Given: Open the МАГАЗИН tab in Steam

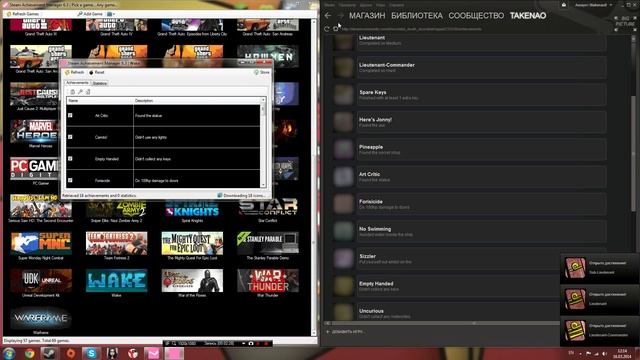Looking at the screenshot, I should point(367,16).
